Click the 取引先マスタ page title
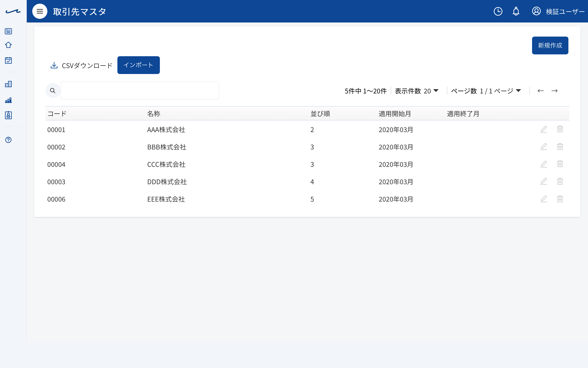Image resolution: width=588 pixels, height=368 pixels. (x=79, y=11)
